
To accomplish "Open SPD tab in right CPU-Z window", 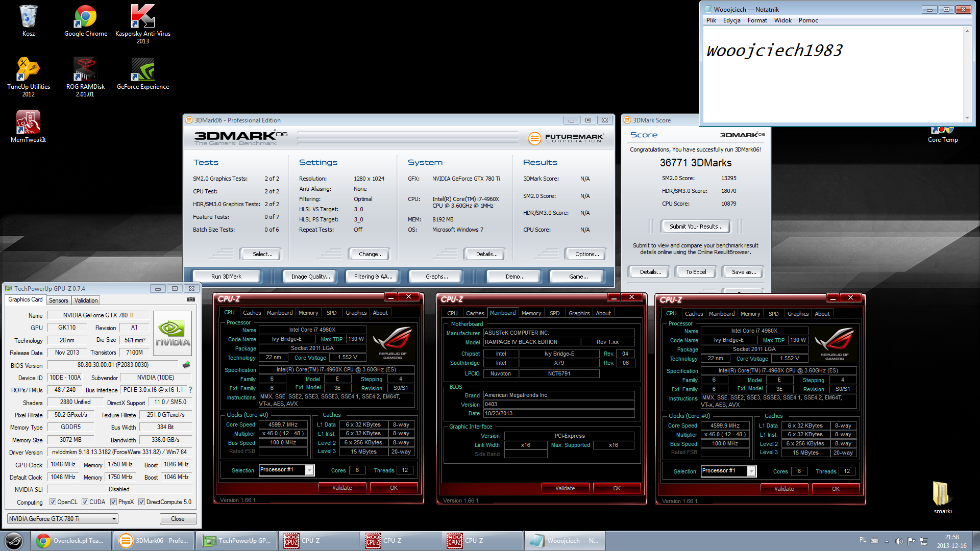I will 773,314.
